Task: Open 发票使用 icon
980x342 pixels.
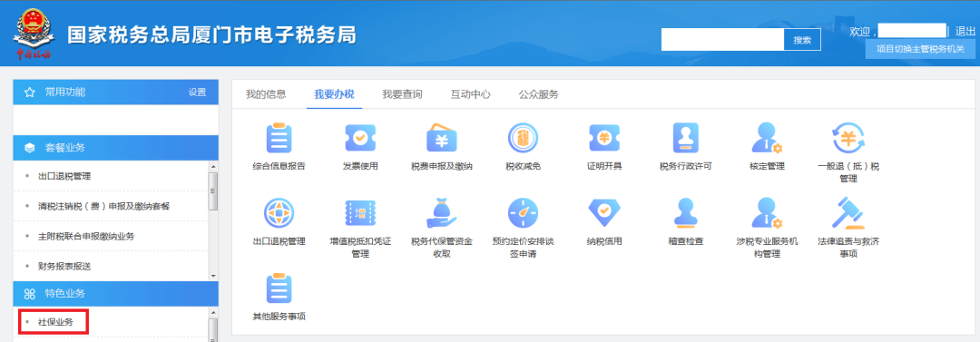Action: (360, 138)
